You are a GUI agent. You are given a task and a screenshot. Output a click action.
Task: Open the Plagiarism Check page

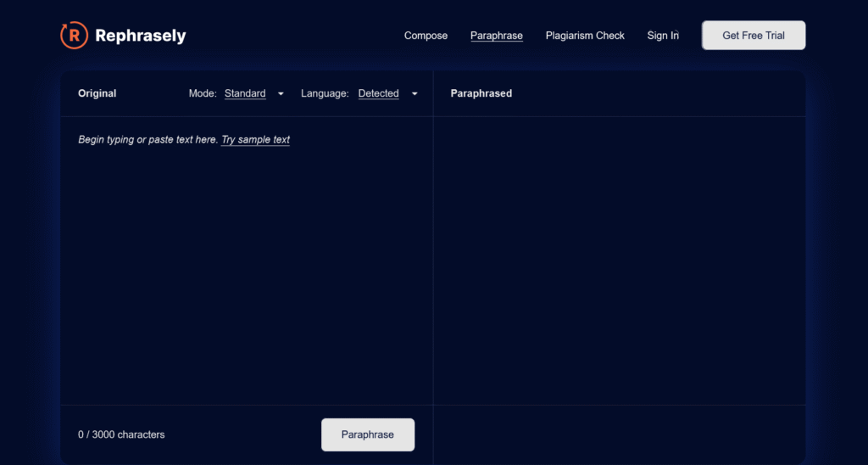click(x=585, y=36)
